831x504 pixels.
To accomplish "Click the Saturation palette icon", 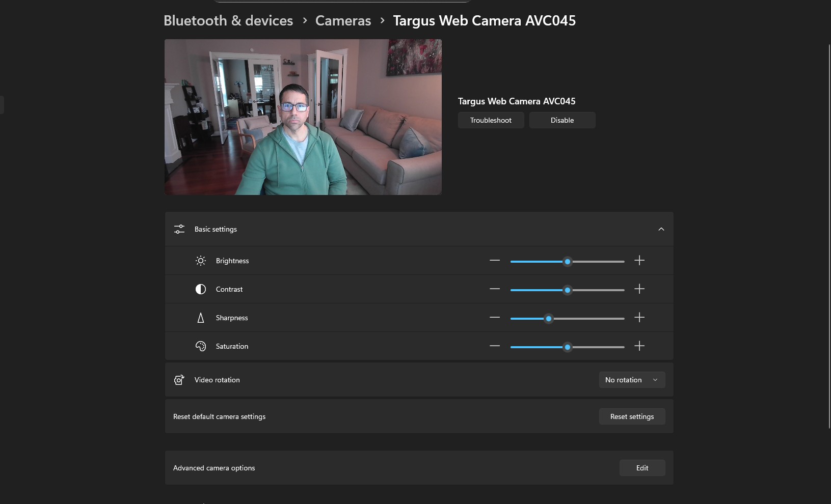I will pyautogui.click(x=201, y=346).
